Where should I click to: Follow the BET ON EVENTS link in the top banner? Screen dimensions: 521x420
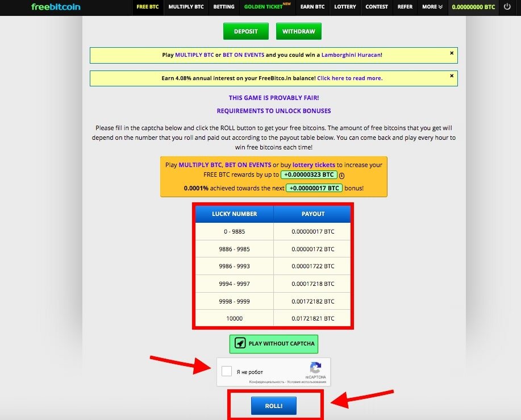coord(244,55)
